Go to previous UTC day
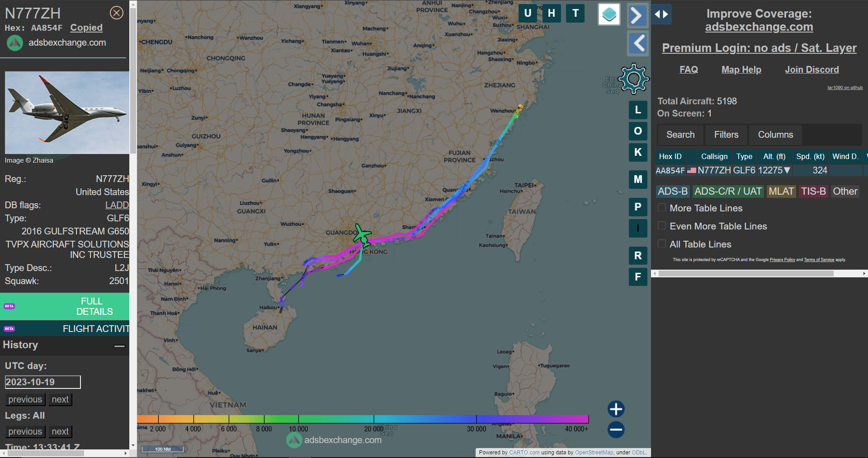The height and width of the screenshot is (458, 868). point(25,399)
